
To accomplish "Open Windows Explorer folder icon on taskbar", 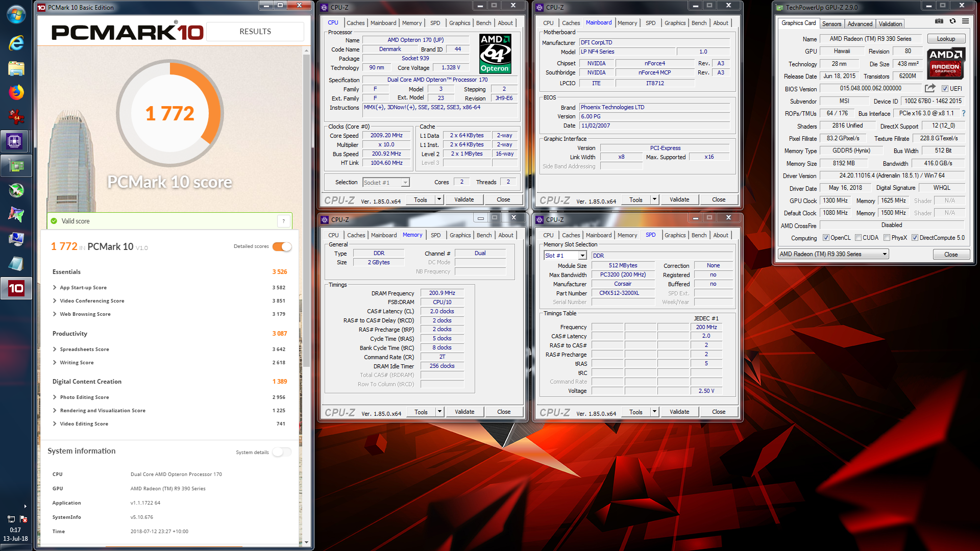I will click(x=16, y=68).
